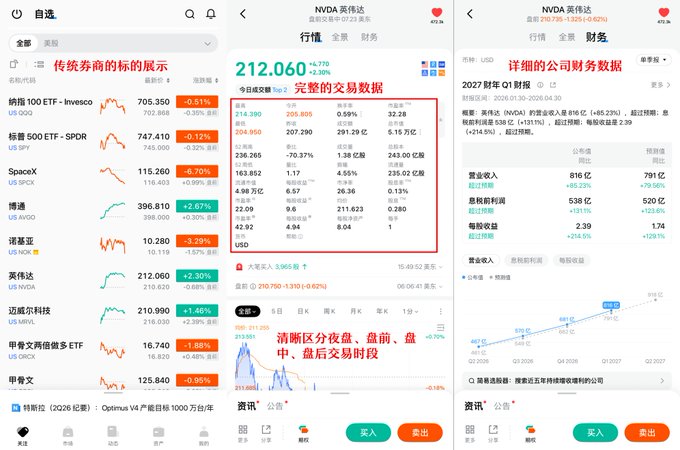Open the 英伟达 NVDA watchlist row
This screenshot has height=450, width=680.
[113, 280]
